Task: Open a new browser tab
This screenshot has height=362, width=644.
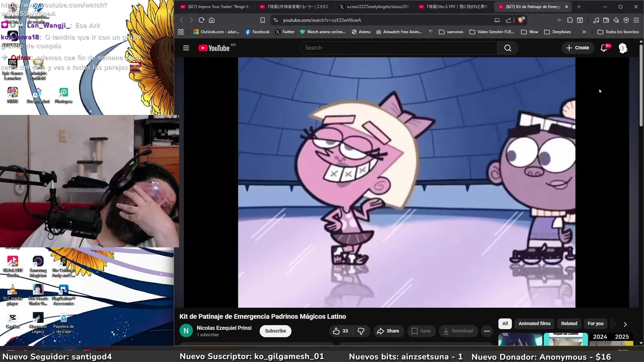Action: pyautogui.click(x=579, y=7)
